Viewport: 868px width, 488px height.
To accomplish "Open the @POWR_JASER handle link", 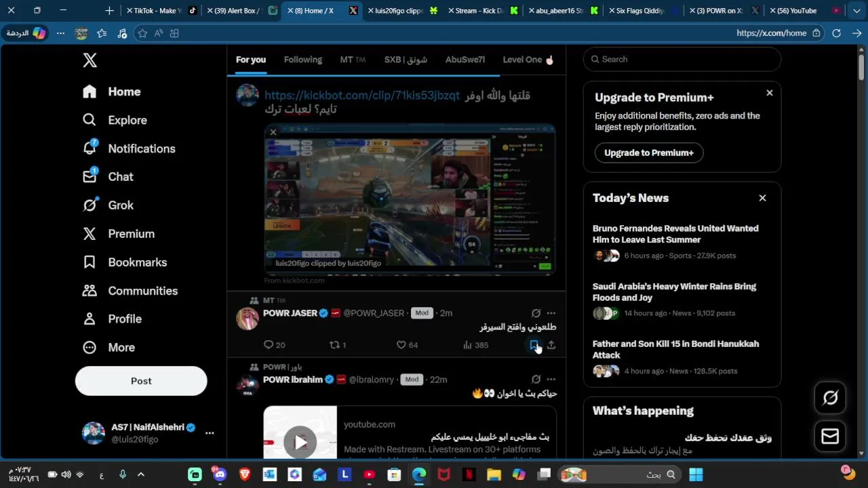I will [374, 313].
